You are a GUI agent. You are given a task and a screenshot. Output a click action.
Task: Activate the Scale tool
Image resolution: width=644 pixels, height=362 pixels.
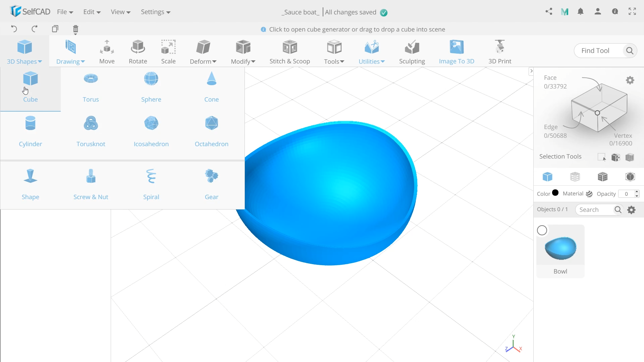pyautogui.click(x=168, y=52)
